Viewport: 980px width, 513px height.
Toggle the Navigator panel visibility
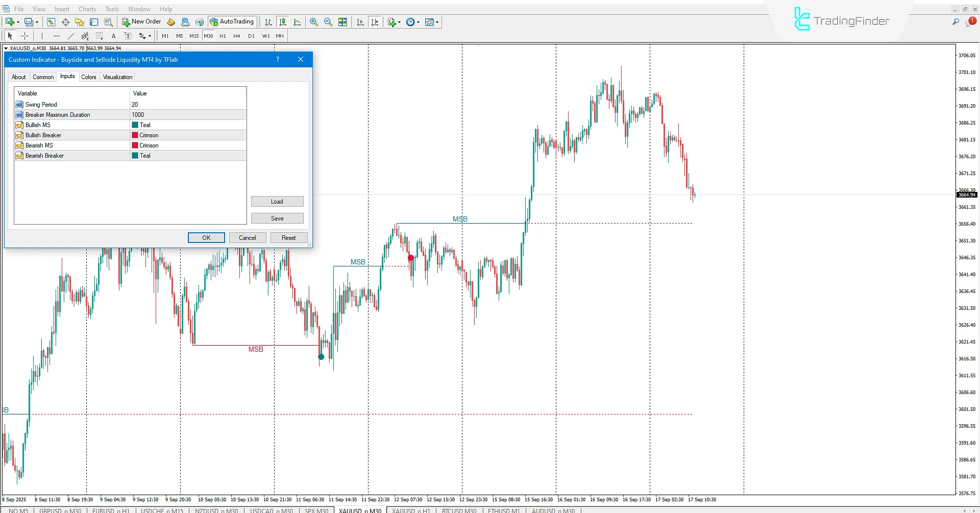point(65,22)
